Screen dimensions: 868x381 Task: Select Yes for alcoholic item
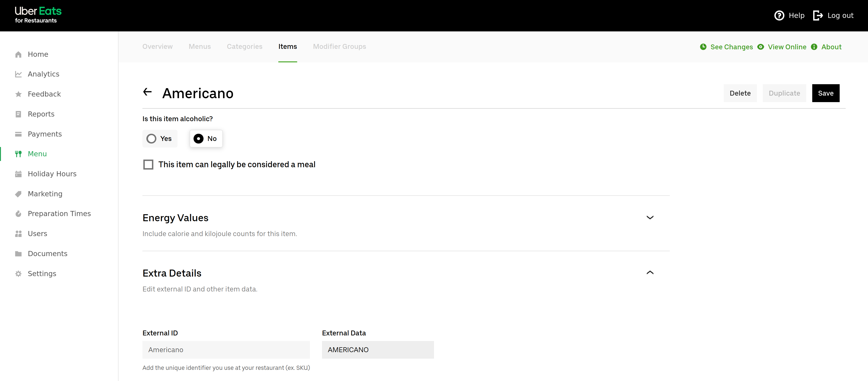click(x=160, y=139)
